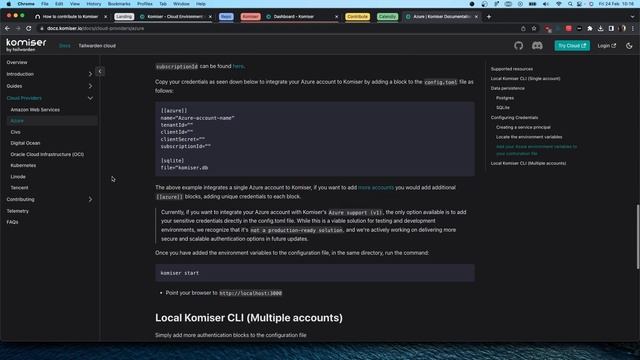
Task: Jump to Data persistence section
Action: point(507,88)
